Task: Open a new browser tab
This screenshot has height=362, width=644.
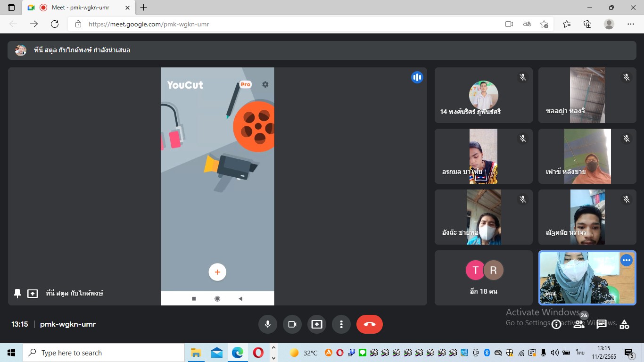Action: click(144, 8)
